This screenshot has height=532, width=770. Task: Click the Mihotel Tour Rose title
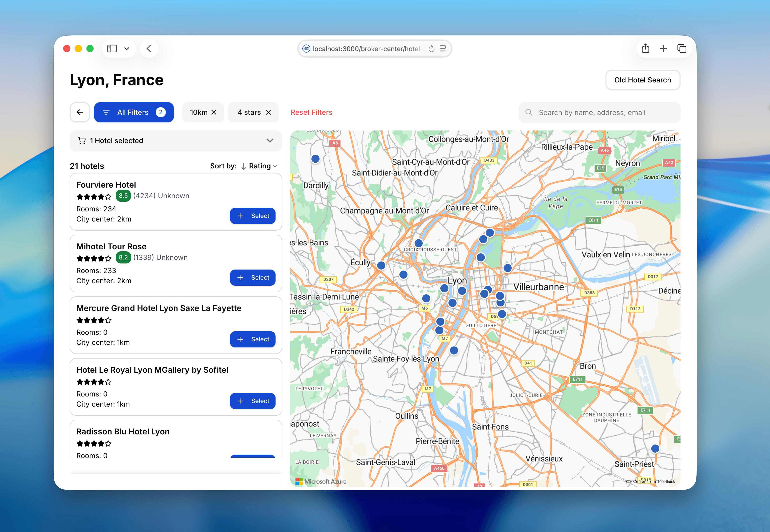pyautogui.click(x=111, y=246)
